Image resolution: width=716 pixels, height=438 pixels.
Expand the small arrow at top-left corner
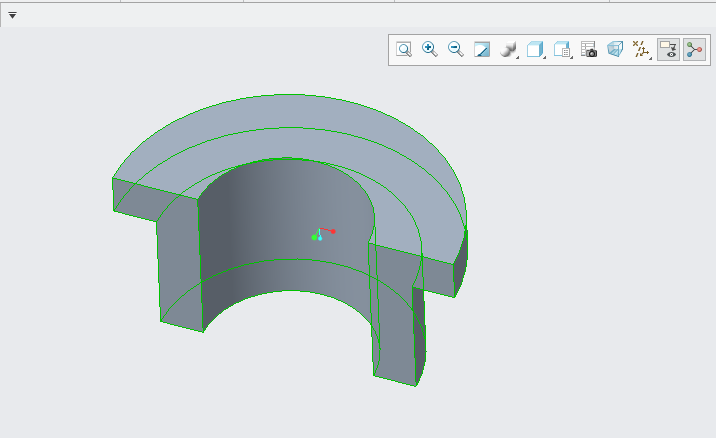point(12,16)
